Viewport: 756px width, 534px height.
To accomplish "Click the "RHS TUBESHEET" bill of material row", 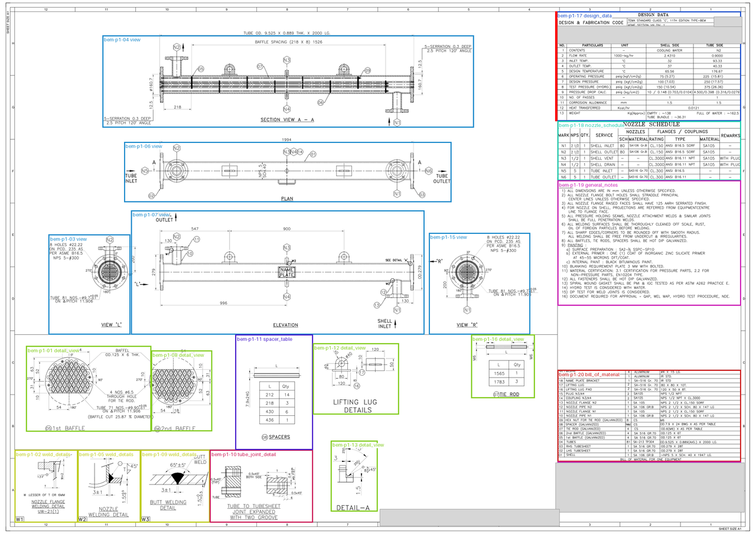I will [649, 446].
